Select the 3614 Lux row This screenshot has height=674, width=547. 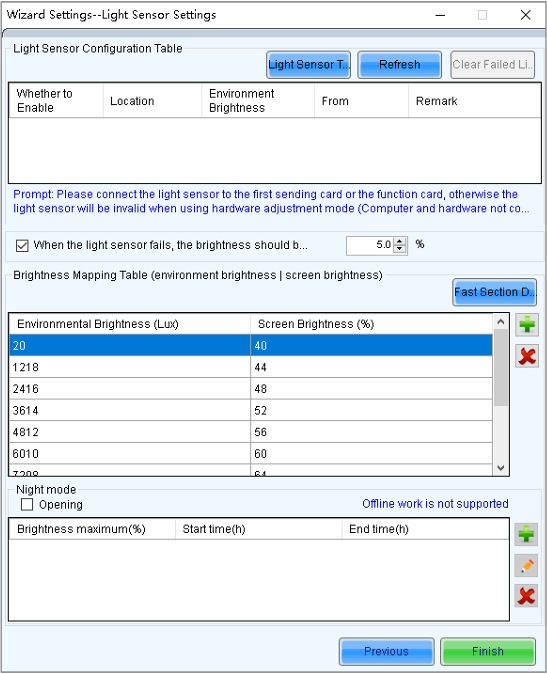tap(251, 411)
